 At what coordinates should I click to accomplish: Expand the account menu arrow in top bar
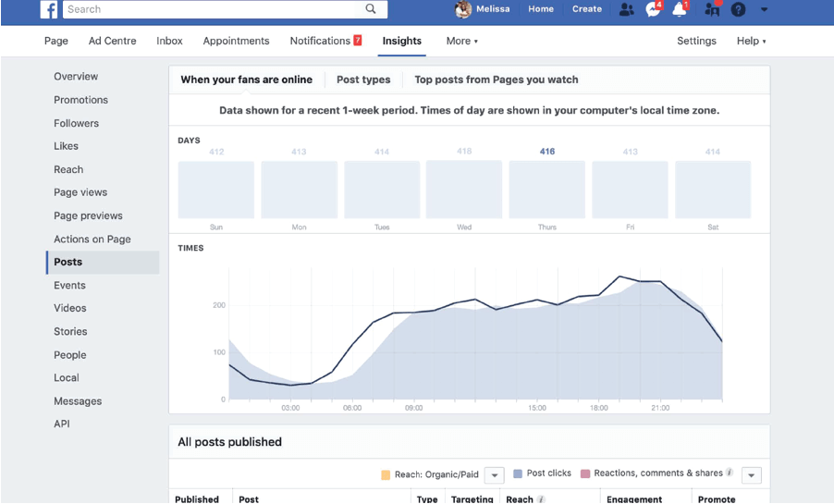coord(764,9)
